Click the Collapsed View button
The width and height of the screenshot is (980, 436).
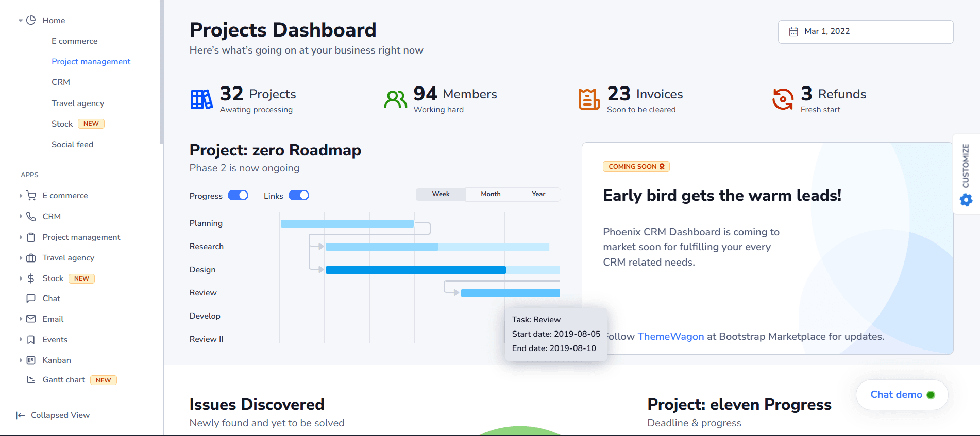(x=53, y=415)
